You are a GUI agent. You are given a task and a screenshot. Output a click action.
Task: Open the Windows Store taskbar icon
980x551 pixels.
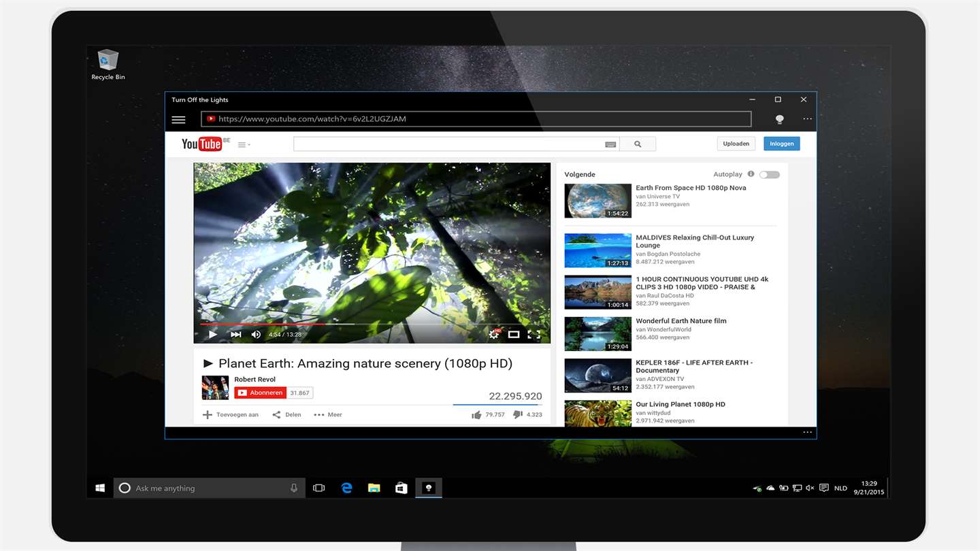[x=402, y=488]
